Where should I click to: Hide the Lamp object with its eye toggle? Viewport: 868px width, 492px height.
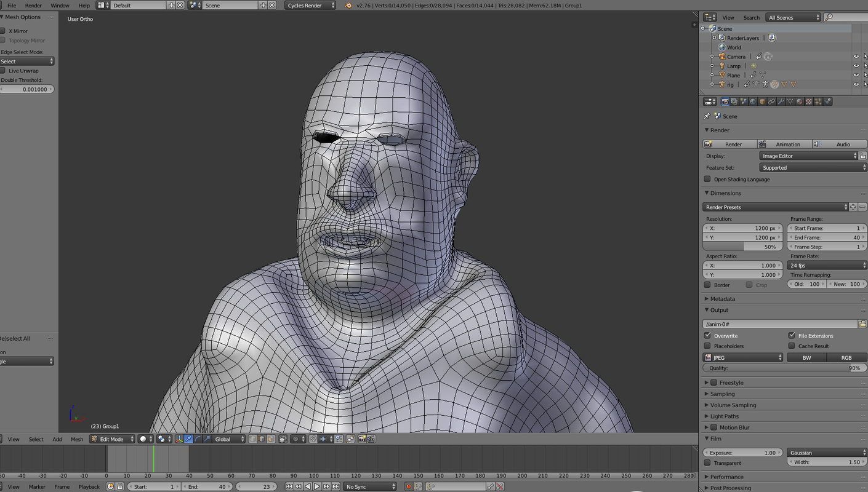click(856, 66)
